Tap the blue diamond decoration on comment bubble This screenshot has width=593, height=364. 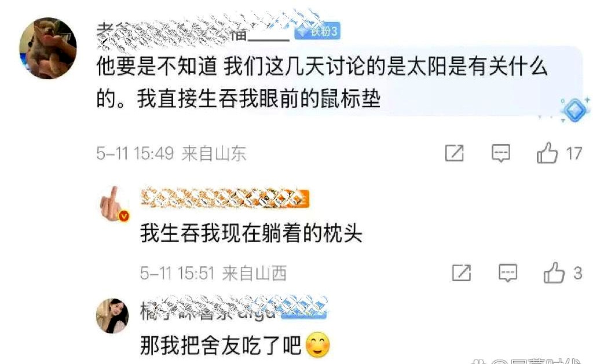point(575,109)
